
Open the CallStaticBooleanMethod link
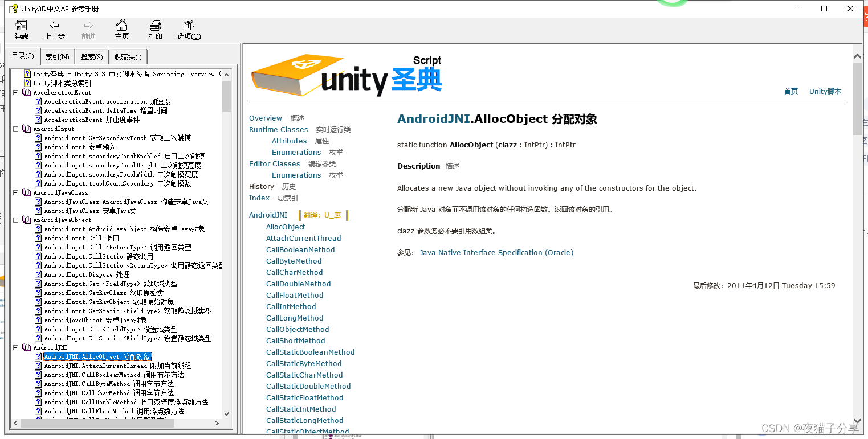pyautogui.click(x=310, y=352)
